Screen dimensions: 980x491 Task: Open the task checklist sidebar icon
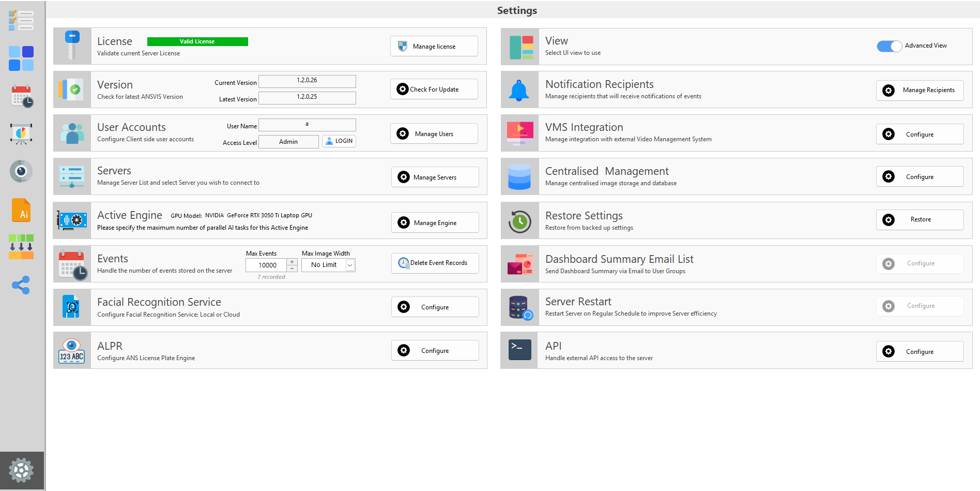[x=21, y=21]
